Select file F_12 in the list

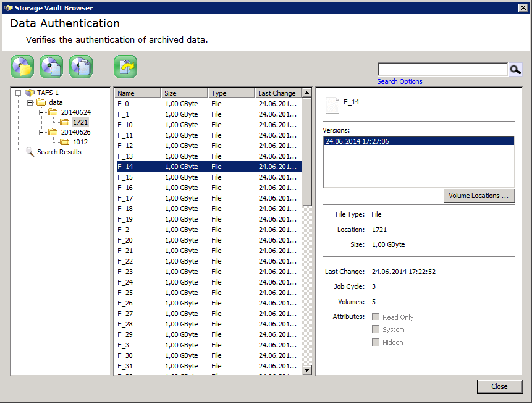click(208, 146)
